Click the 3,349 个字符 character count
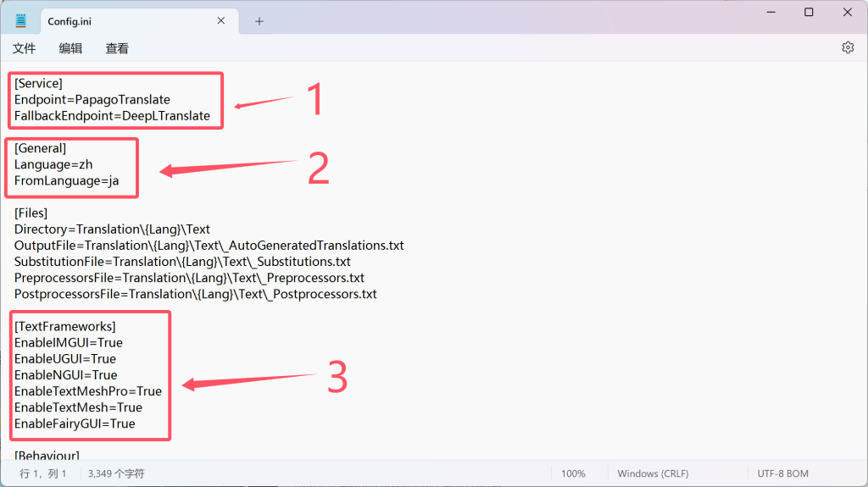 click(116, 473)
